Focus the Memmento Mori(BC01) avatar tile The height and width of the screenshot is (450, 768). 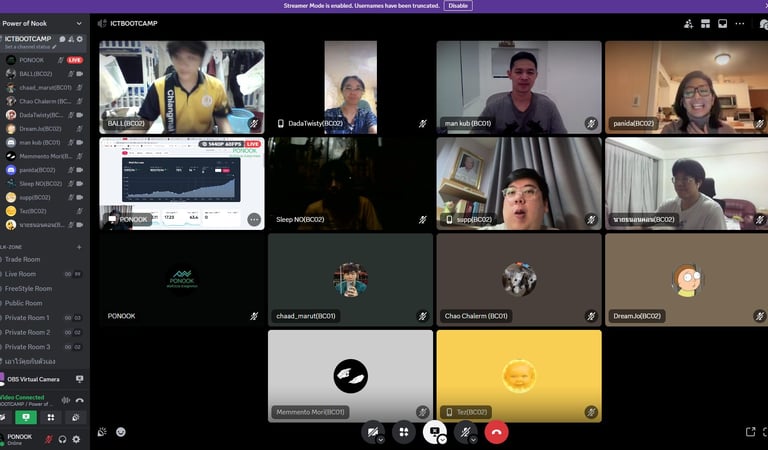[351, 376]
